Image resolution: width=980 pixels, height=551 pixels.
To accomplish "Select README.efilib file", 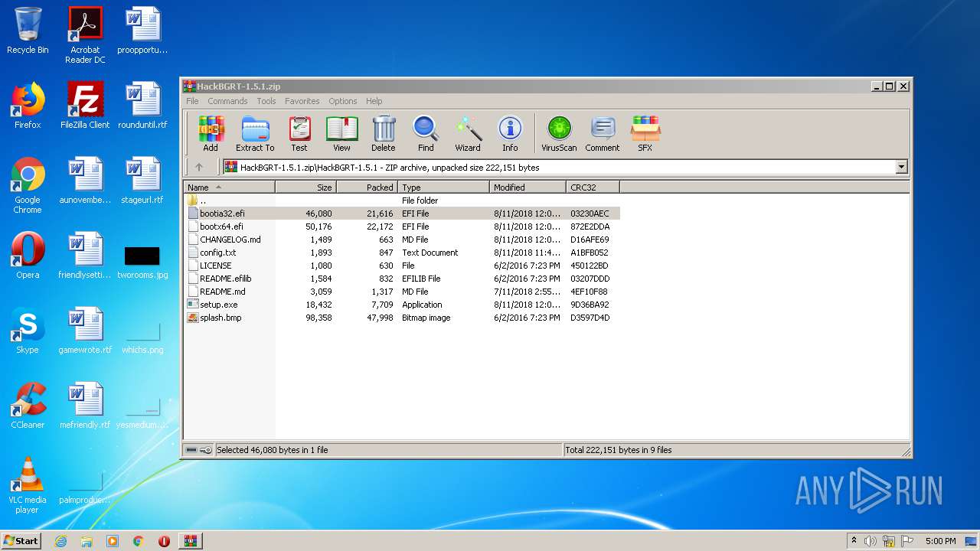I will [402, 279].
